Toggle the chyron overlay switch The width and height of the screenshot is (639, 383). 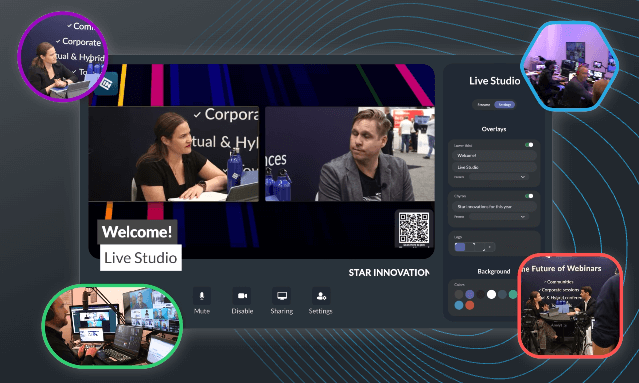coord(529,196)
